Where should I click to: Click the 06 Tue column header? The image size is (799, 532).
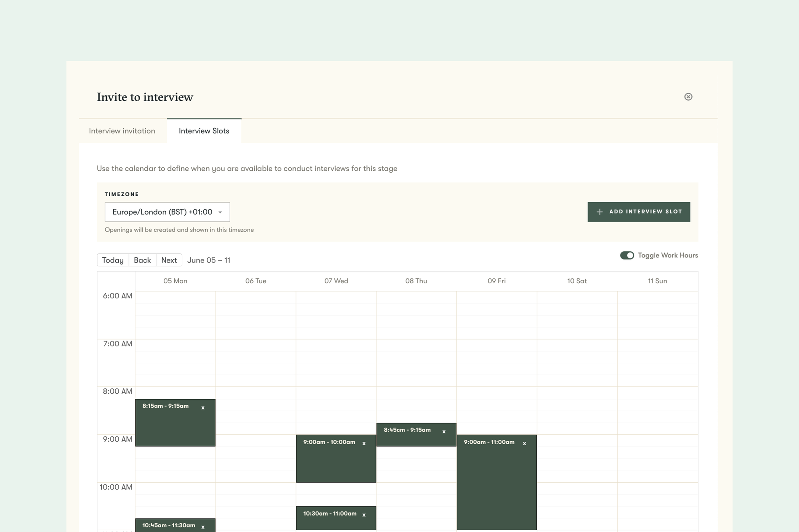256,281
